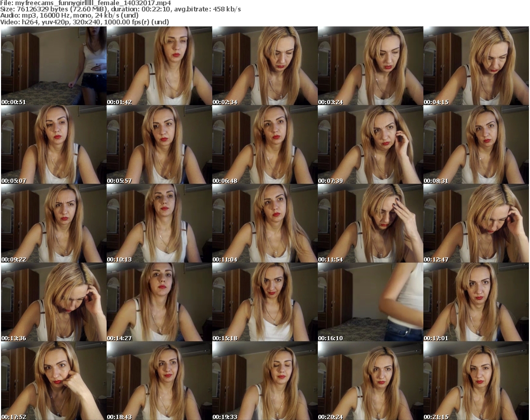Screen dimensions: 530x420
Task: Select the thumbnail stamped 00:04:15
Action: coord(476,66)
